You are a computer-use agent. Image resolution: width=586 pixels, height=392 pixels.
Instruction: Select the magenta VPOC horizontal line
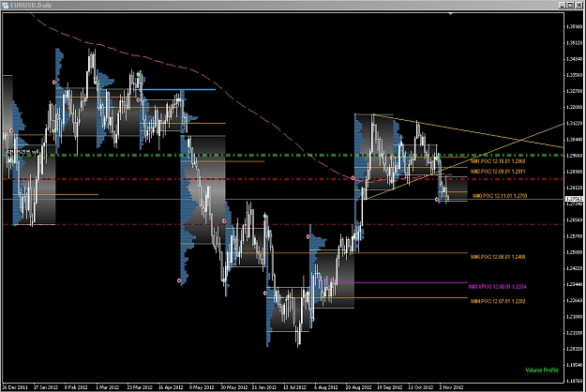tap(389, 282)
